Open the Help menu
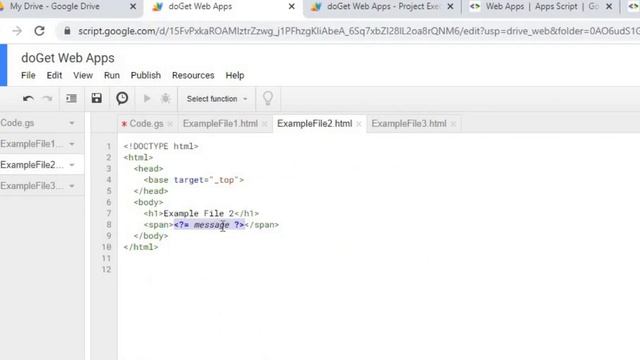 tap(235, 76)
